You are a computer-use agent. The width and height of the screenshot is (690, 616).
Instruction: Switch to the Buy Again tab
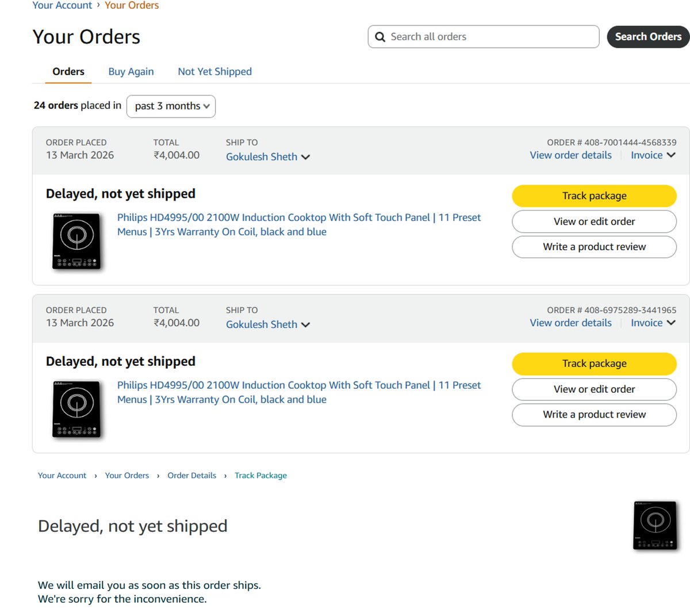(131, 71)
